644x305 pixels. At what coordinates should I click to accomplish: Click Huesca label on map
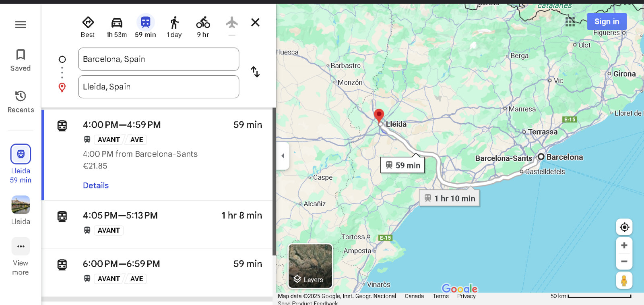pyautogui.click(x=287, y=52)
